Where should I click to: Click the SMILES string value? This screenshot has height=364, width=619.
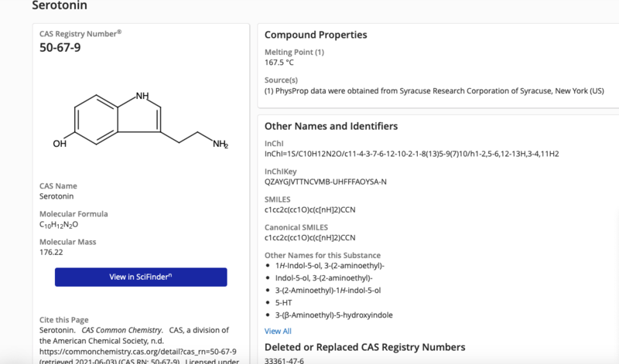(309, 209)
